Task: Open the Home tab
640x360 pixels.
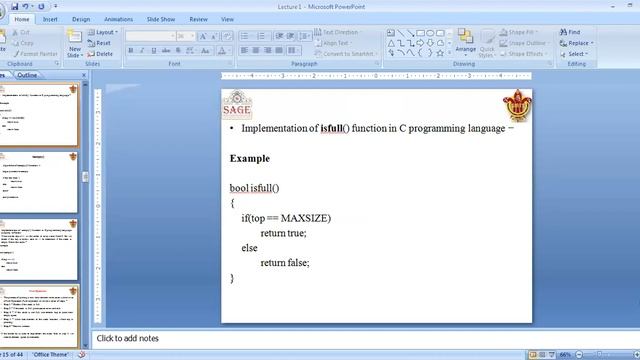Action: pyautogui.click(x=22, y=19)
